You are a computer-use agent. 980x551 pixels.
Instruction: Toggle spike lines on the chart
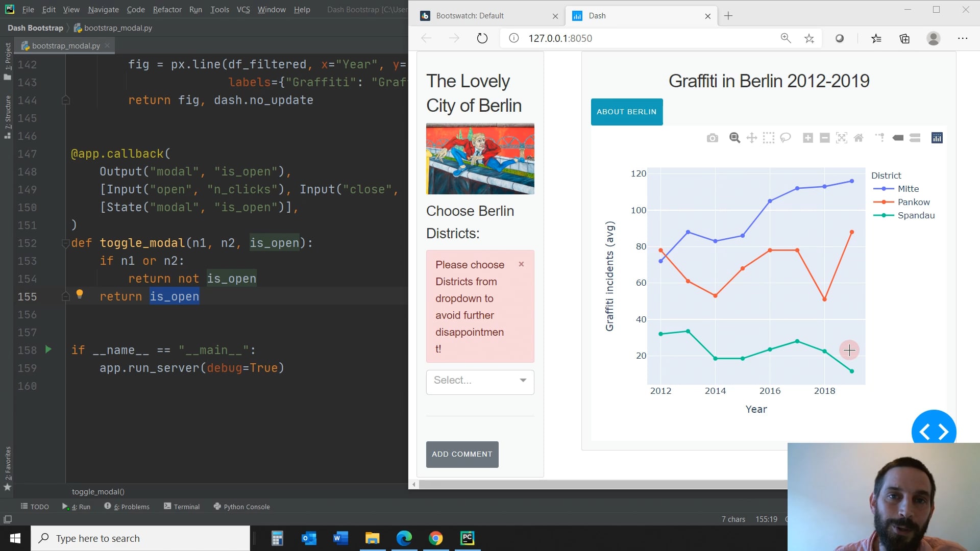pos(880,137)
